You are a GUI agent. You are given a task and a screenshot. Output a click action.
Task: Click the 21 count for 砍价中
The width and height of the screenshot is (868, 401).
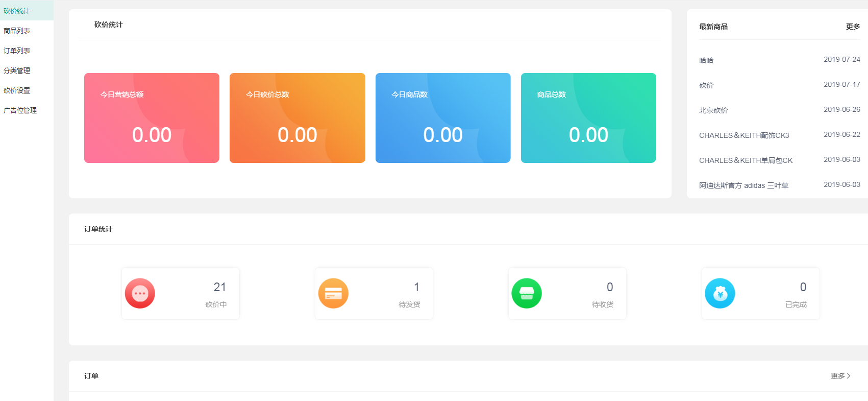click(220, 287)
